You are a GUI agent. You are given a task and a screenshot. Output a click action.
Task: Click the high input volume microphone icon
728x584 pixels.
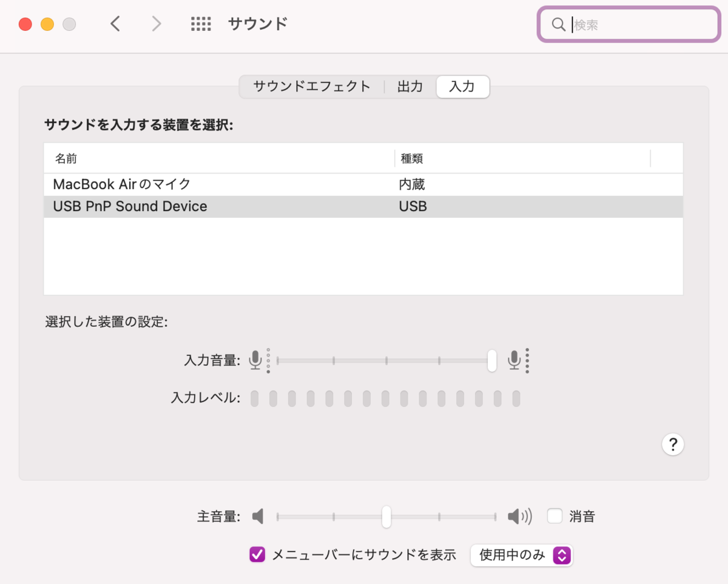(515, 360)
